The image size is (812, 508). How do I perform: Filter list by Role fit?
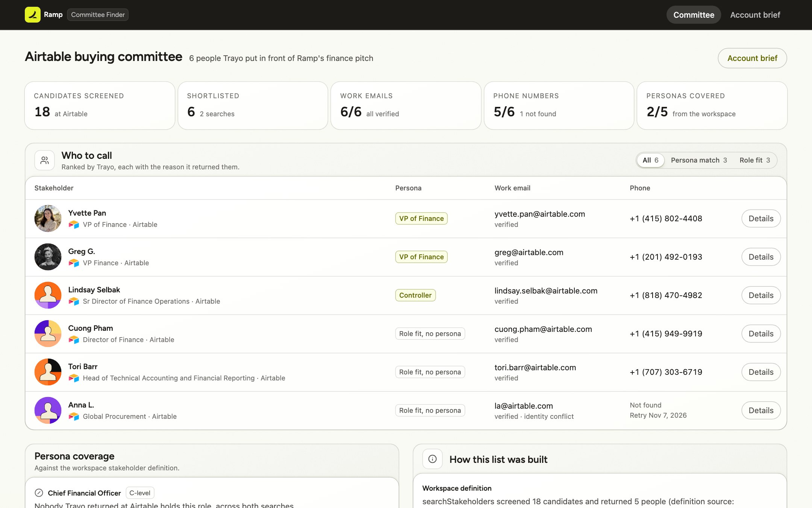click(x=754, y=160)
